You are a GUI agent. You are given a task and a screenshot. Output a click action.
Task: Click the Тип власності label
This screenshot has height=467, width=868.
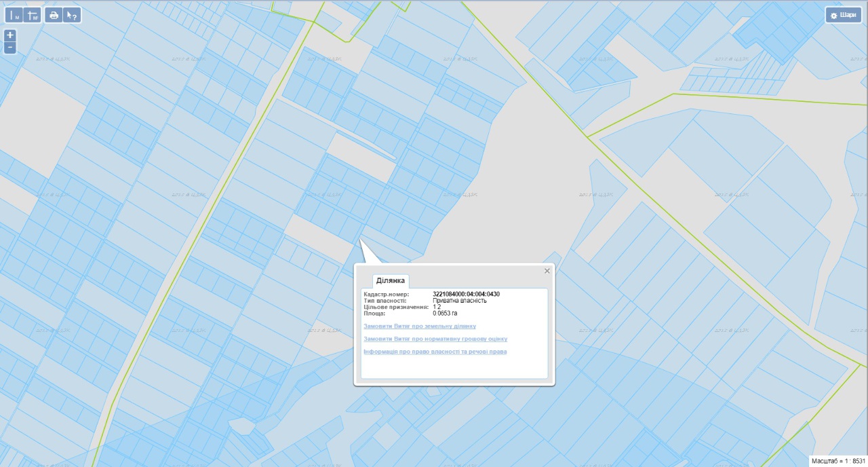coord(385,300)
